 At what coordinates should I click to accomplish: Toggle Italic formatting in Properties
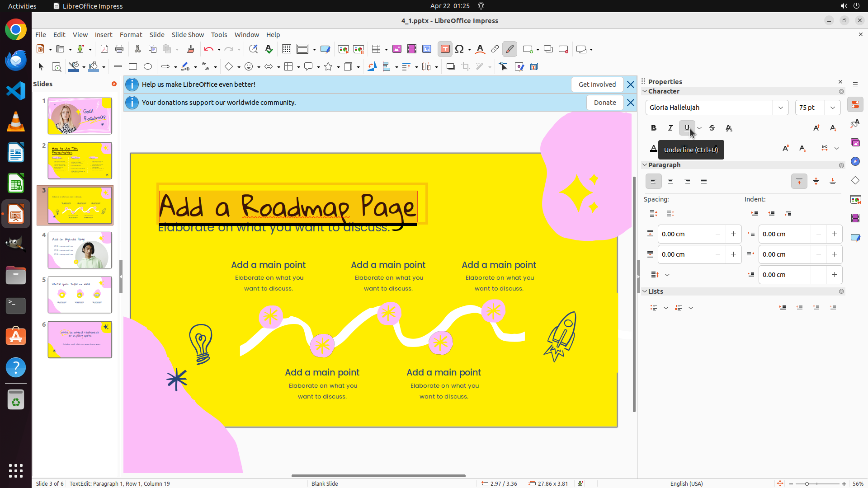[670, 128]
